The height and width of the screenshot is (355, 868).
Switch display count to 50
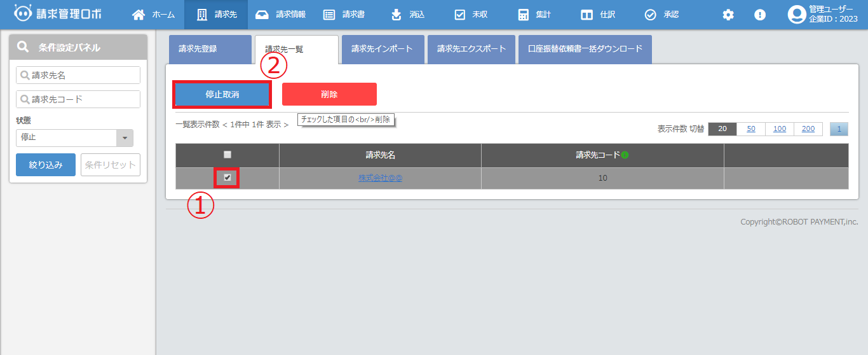pyautogui.click(x=751, y=129)
